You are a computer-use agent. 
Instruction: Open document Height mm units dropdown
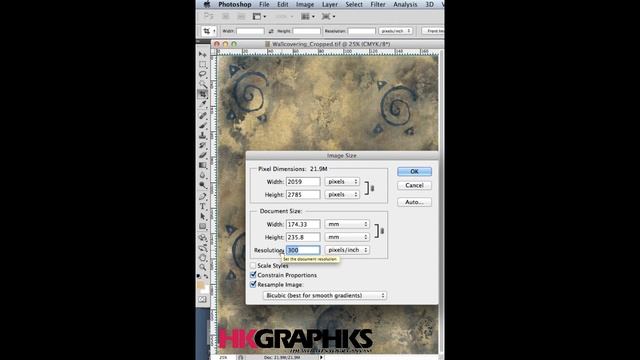(x=347, y=237)
